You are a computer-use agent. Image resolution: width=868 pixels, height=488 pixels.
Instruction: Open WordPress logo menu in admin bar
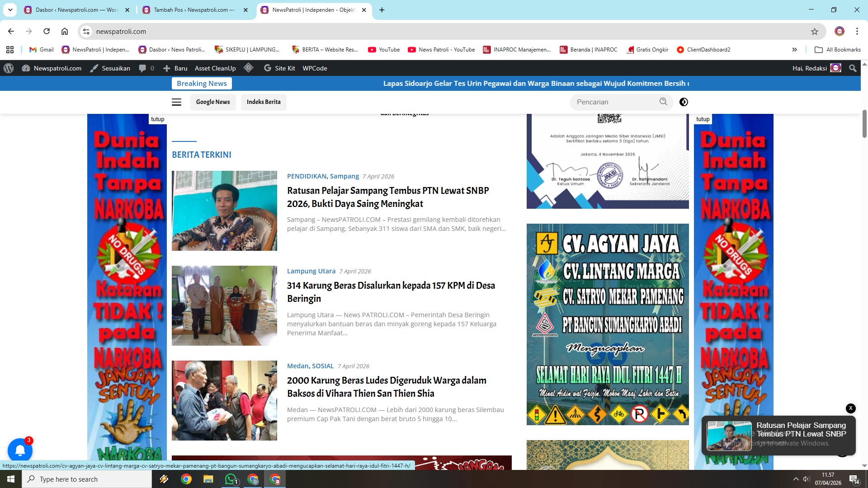(x=9, y=68)
